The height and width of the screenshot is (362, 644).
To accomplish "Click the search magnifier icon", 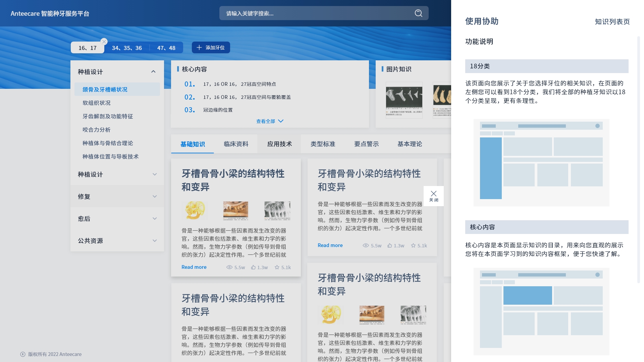I will point(418,13).
